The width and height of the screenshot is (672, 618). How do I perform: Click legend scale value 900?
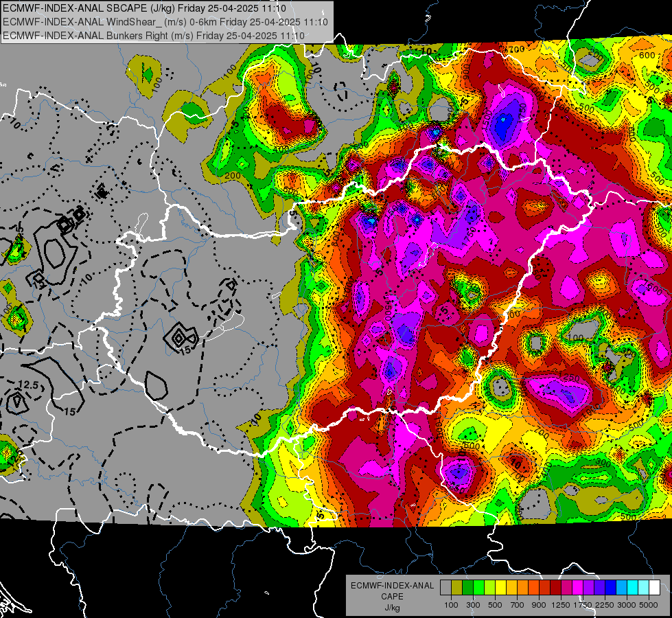539,605
